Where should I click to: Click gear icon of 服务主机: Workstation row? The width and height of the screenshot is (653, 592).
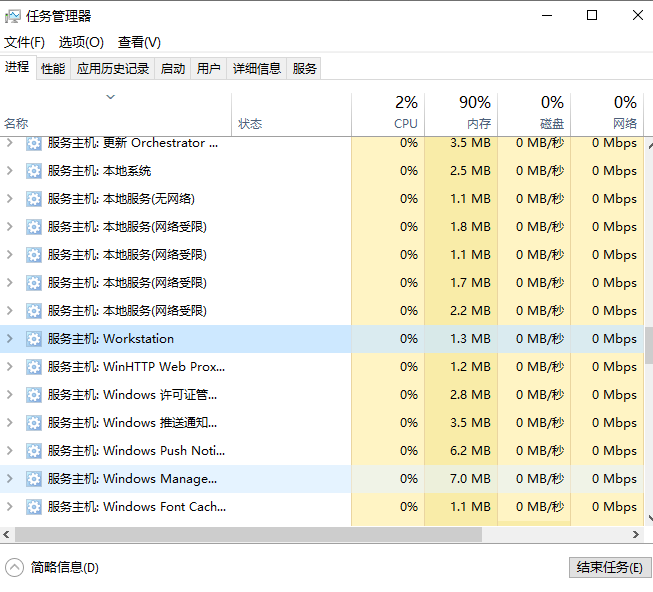[x=34, y=339]
